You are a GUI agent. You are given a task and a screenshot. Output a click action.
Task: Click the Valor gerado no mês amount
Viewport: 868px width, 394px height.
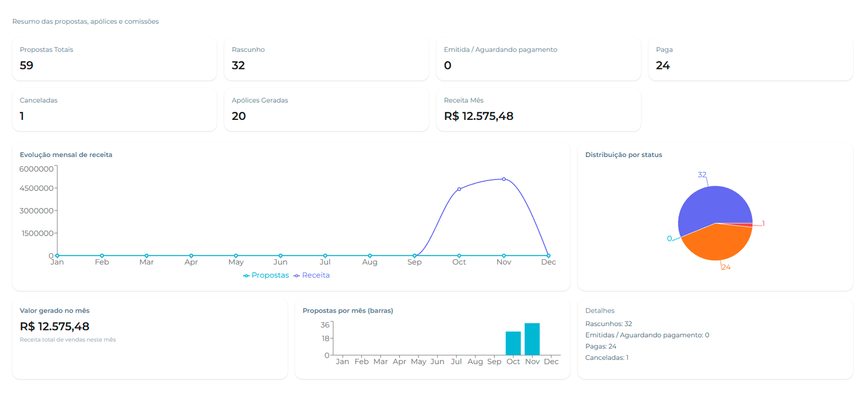click(x=55, y=326)
